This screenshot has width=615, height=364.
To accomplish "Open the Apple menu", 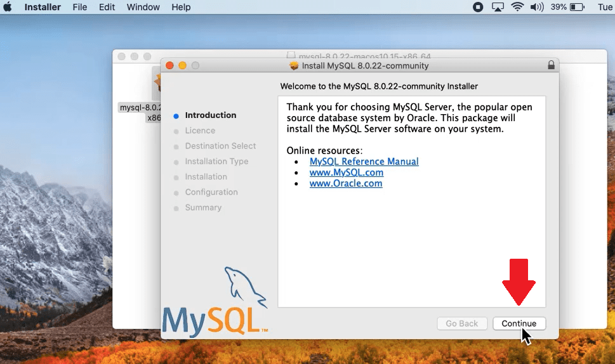I will click(8, 7).
